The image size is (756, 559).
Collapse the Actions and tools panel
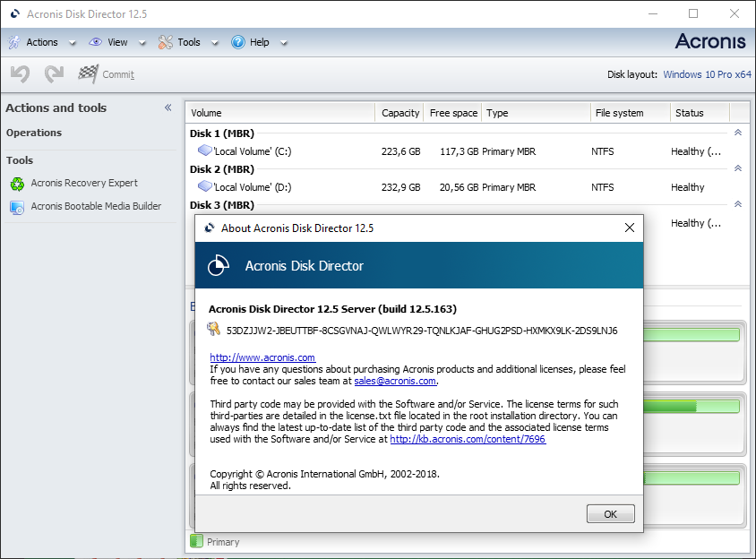tap(168, 107)
